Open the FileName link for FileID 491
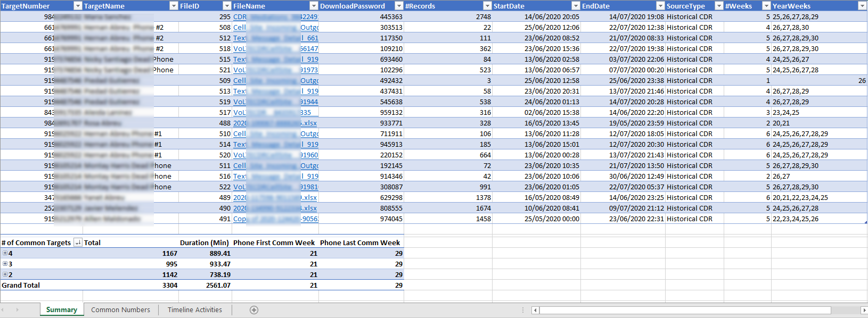 [x=275, y=219]
